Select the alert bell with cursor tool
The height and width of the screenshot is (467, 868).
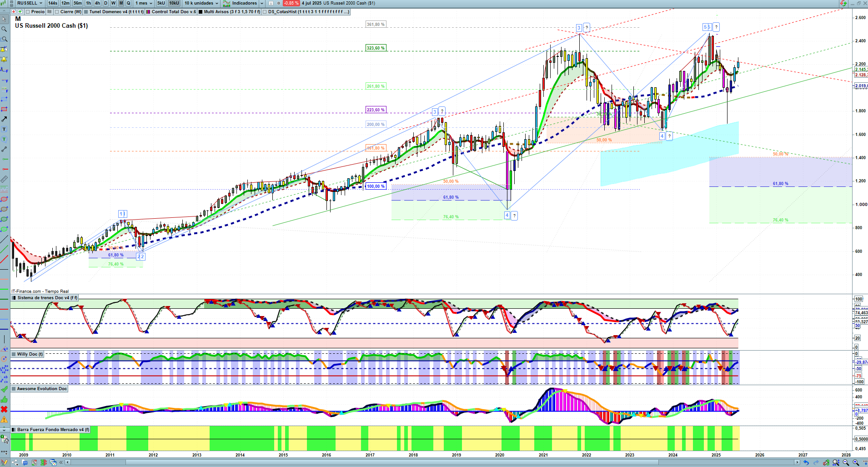click(4, 49)
